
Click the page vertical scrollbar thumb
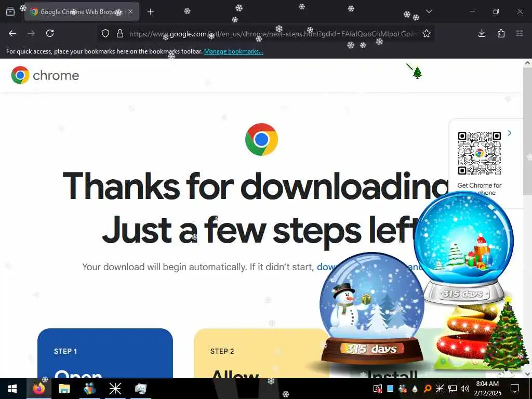click(528, 130)
